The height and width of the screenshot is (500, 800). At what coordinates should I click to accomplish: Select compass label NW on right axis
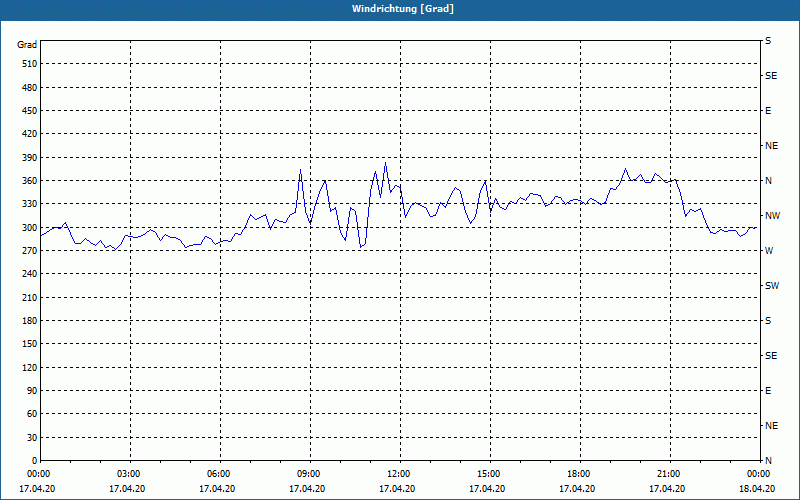[772, 216]
